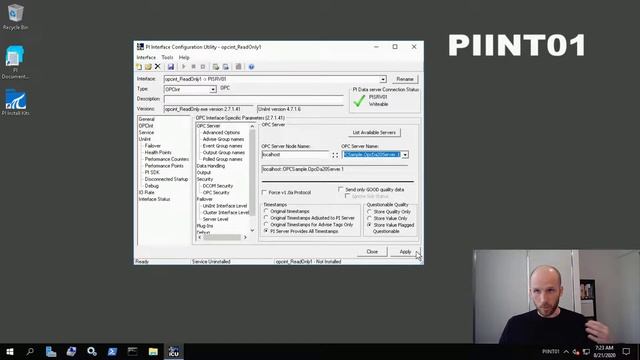Select Interface Status in left list
The height and width of the screenshot is (360, 640).
(x=154, y=199)
